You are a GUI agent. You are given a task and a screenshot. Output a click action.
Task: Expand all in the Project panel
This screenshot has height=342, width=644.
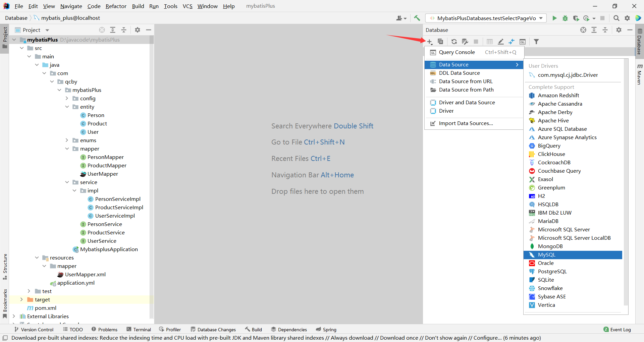[x=113, y=30]
